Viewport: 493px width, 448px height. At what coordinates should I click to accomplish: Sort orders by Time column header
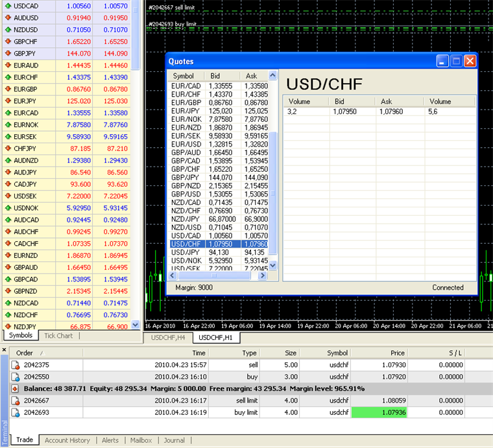(145, 353)
